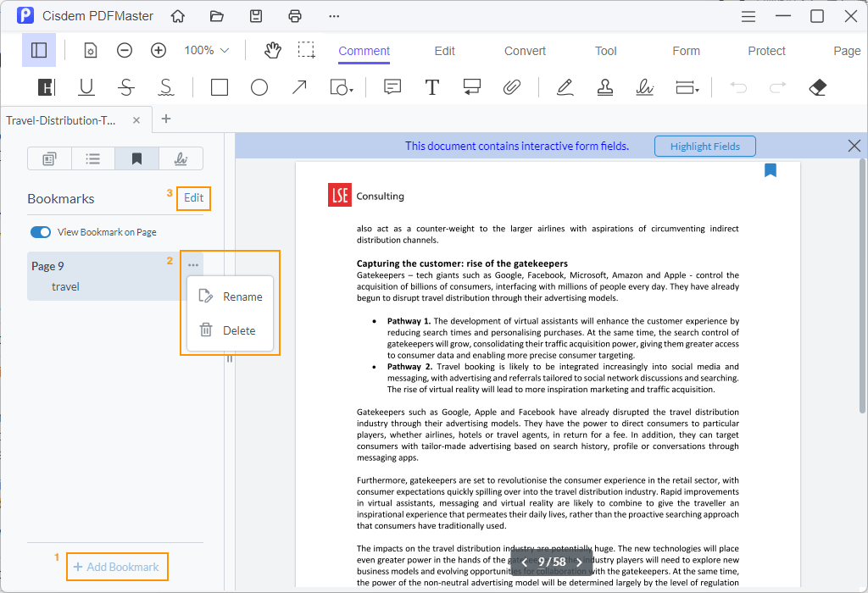Toggle View Bookmark on Page switch

click(41, 232)
